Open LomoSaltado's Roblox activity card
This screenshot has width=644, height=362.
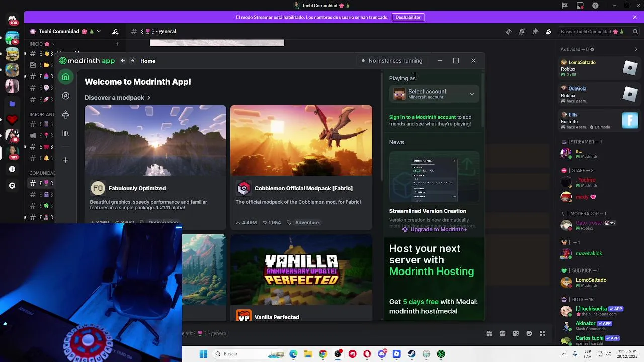tap(600, 68)
